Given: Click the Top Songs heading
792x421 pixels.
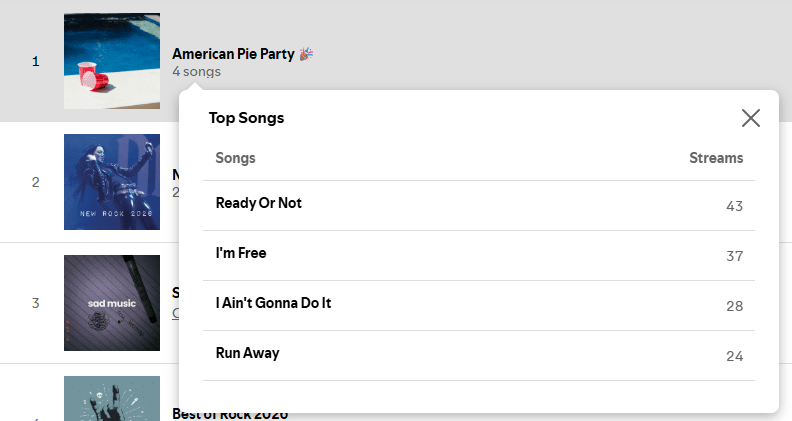Looking at the screenshot, I should coord(246,118).
